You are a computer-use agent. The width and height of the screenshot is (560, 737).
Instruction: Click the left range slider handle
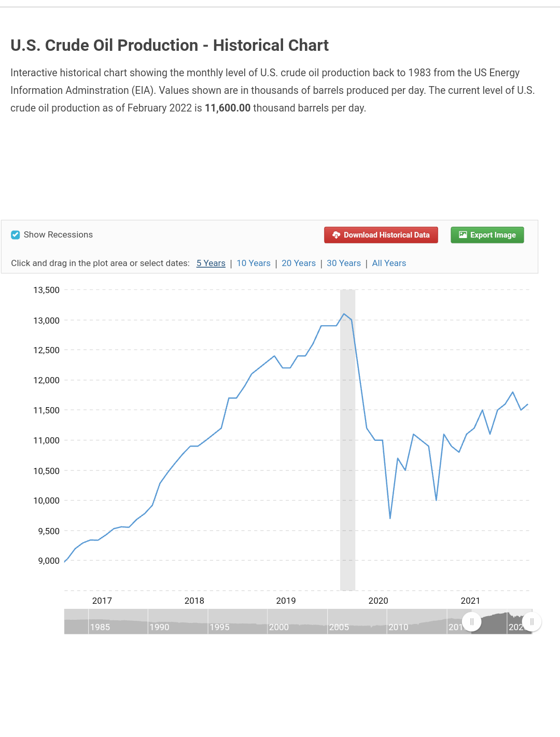(471, 621)
